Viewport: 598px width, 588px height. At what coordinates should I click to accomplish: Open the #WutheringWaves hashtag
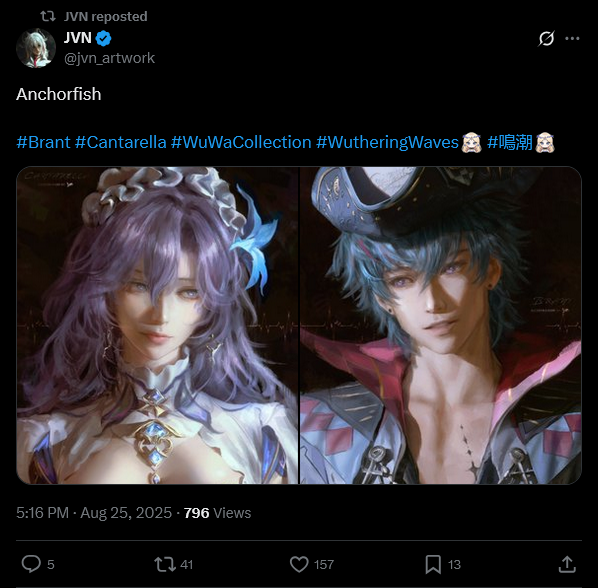click(x=387, y=142)
